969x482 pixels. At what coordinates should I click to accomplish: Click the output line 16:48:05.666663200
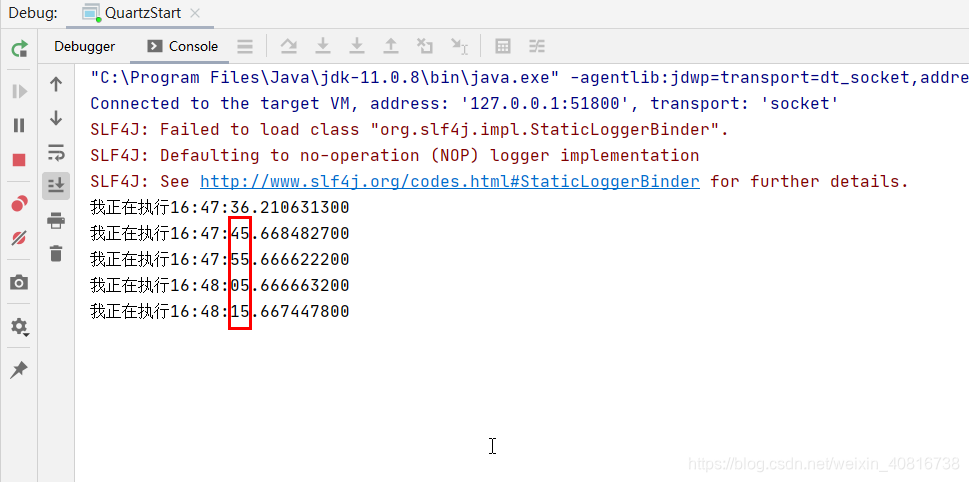coord(220,285)
